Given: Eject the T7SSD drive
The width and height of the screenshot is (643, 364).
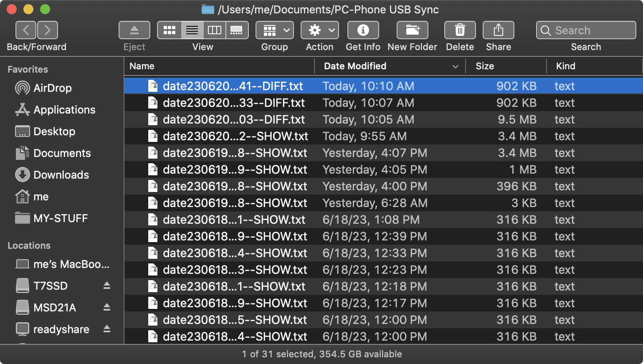Looking at the screenshot, I should point(107,286).
